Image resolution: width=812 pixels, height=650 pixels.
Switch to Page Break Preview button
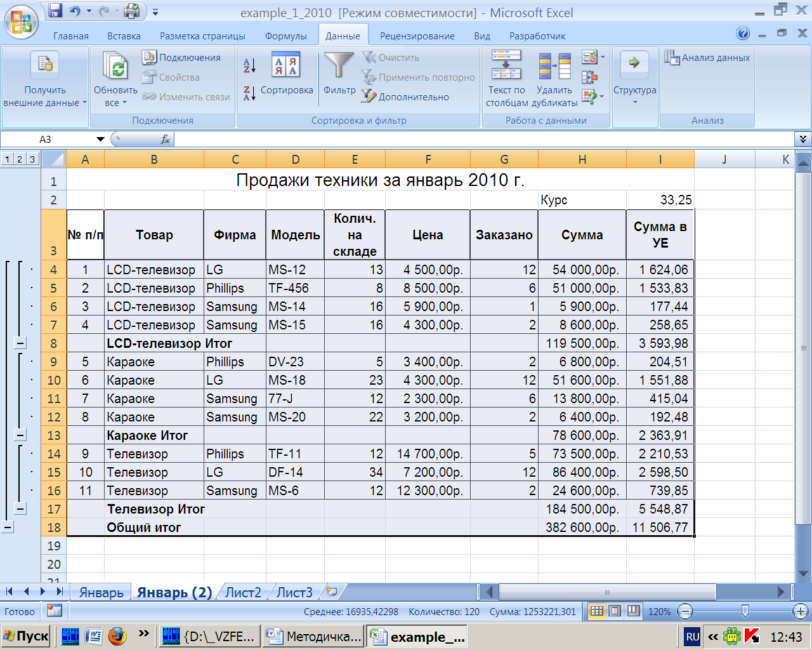[x=633, y=611]
